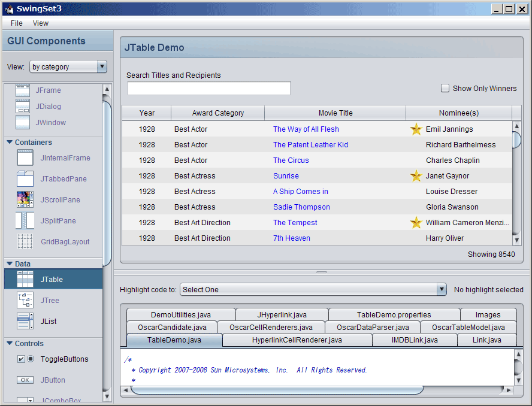Open The Patent Leather Kid link
The height and width of the screenshot is (406, 532).
(x=310, y=145)
